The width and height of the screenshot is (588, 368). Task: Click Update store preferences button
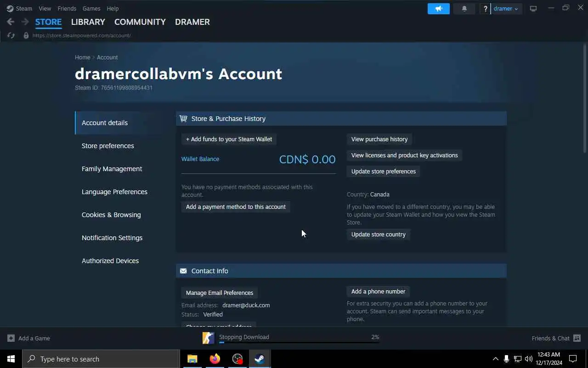pyautogui.click(x=384, y=171)
